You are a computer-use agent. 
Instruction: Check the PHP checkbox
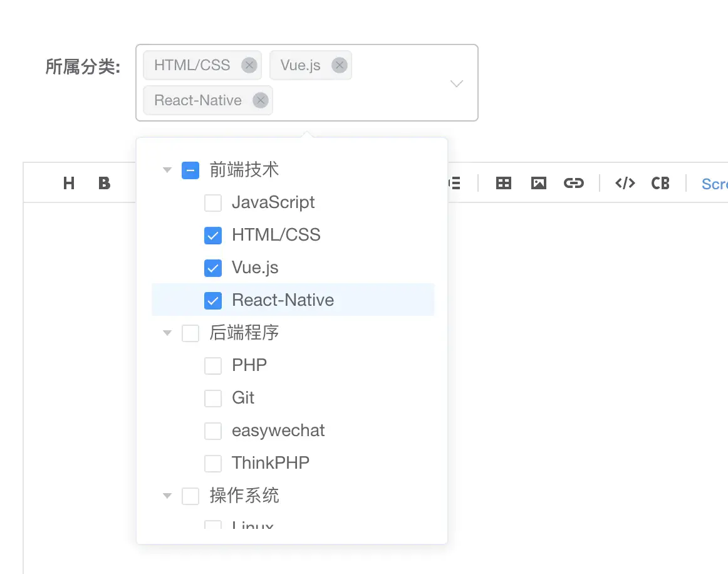[x=213, y=365]
